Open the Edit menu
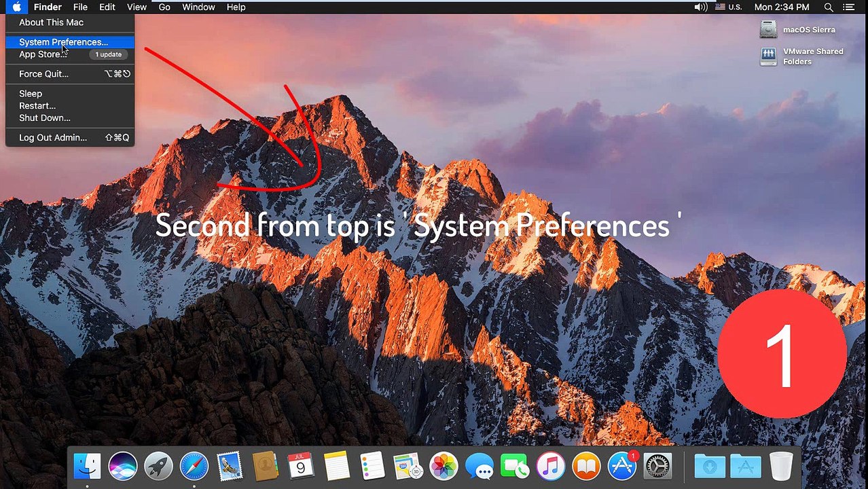 click(x=107, y=7)
